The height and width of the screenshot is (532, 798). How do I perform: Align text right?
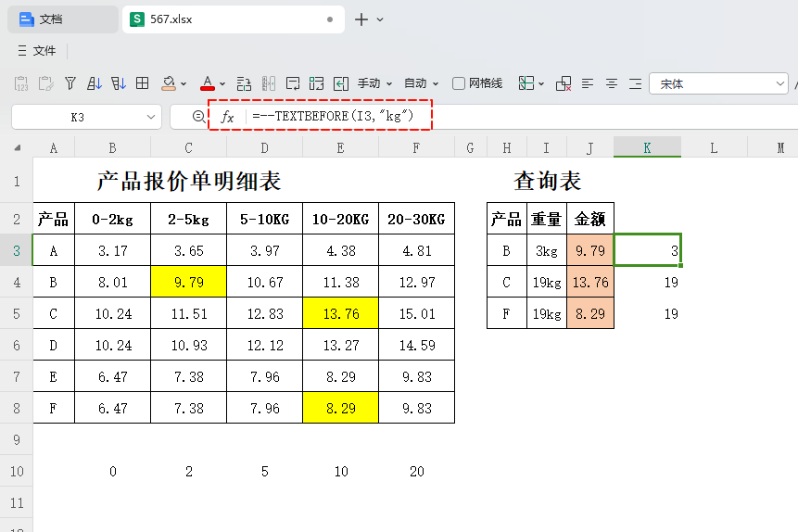coord(635,83)
